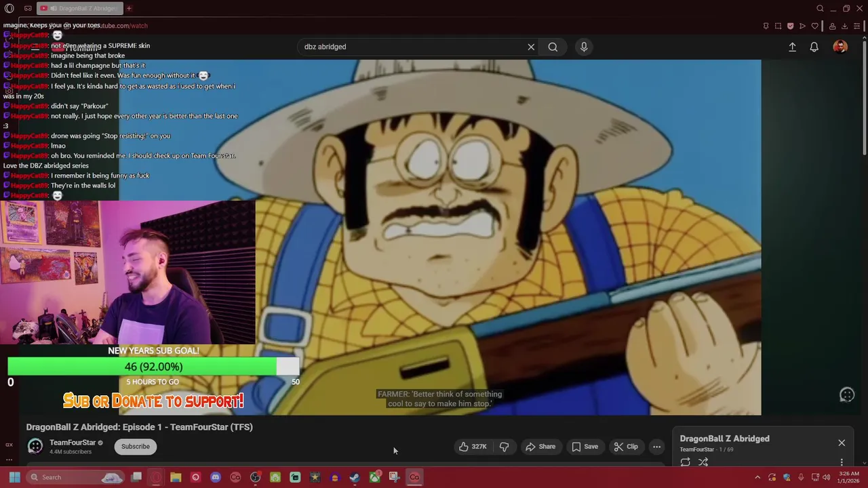868x488 pixels.
Task: Open Task View on the taskbar
Action: [x=136, y=477]
